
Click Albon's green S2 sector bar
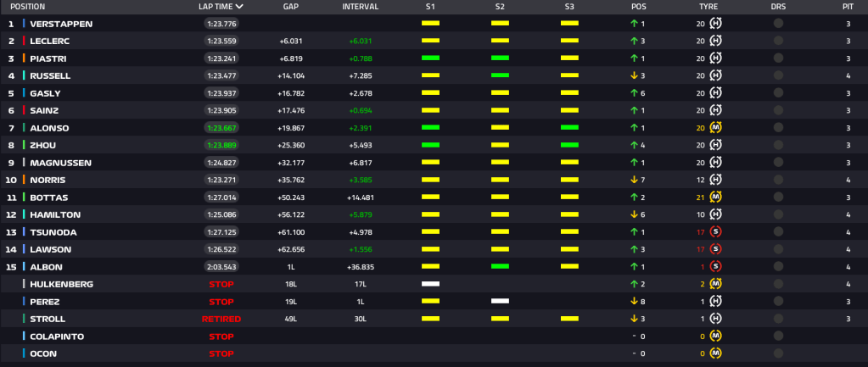coord(500,266)
